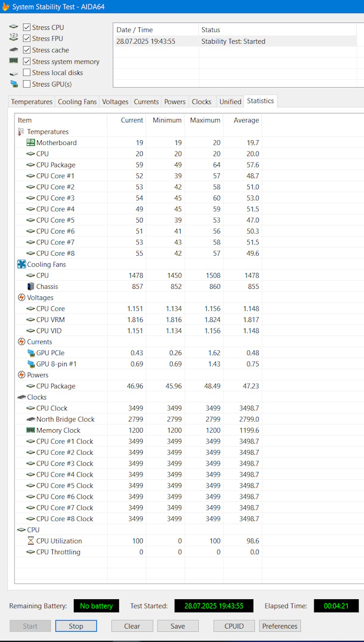This screenshot has height=642, width=364.
Task: Select the 'Stability Test: Started' log entry
Action: coord(235,41)
